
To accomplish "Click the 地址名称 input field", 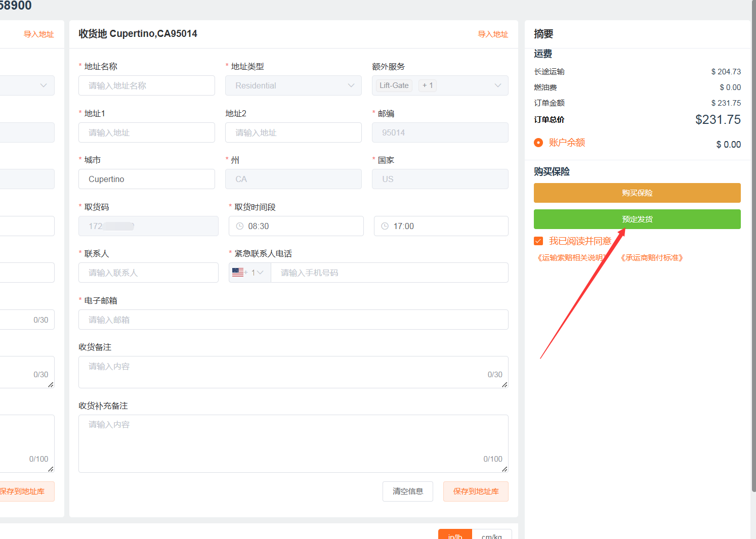I will (x=147, y=85).
